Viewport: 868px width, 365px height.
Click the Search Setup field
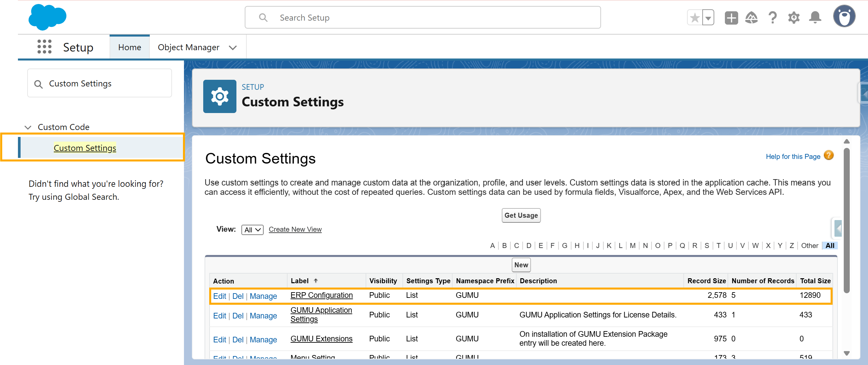pyautogui.click(x=422, y=18)
